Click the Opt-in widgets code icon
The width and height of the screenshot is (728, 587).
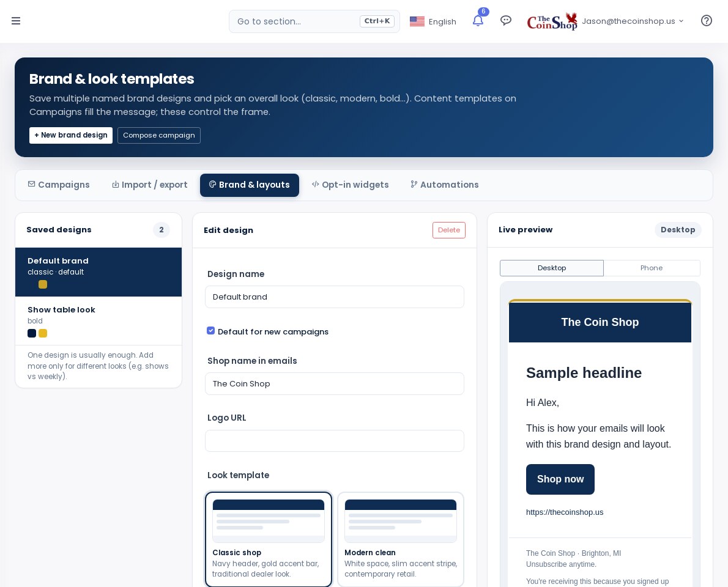pos(315,184)
